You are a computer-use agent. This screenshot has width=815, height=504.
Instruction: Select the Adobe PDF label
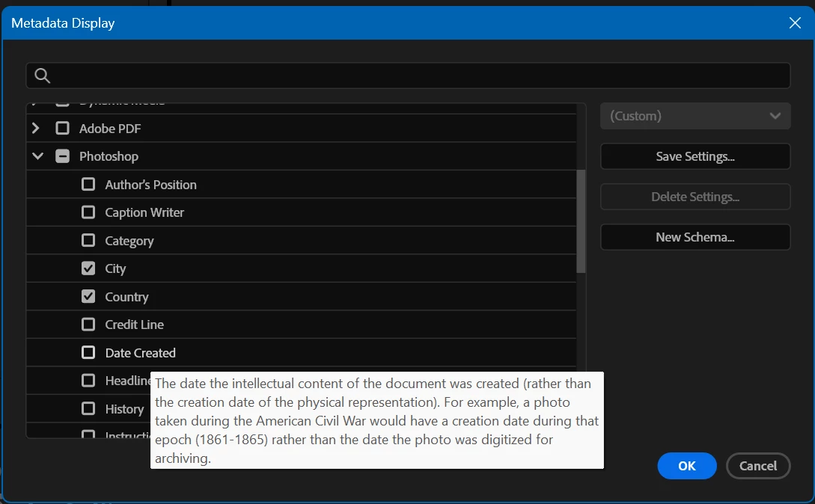[110, 129]
